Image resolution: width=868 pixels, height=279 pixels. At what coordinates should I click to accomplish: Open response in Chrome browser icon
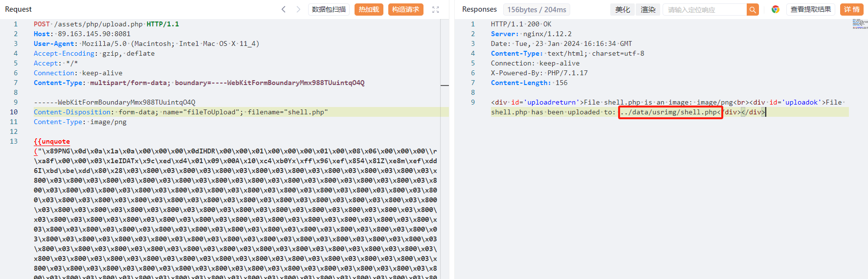(775, 9)
